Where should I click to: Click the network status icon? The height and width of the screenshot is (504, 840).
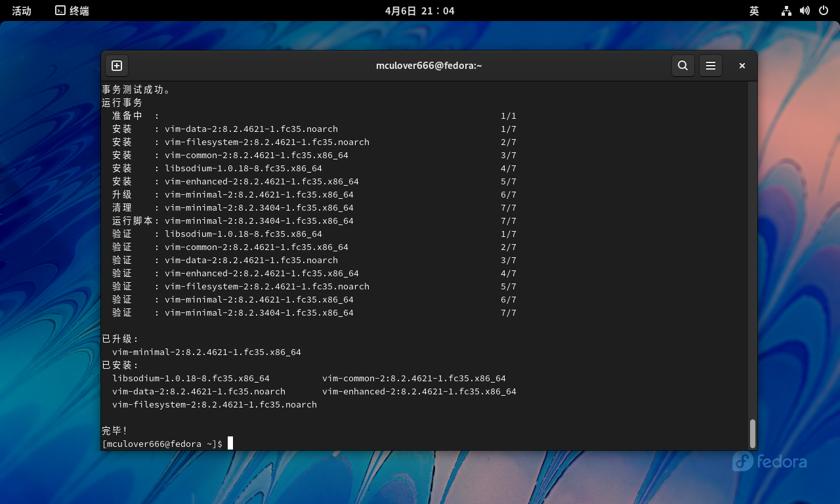(786, 10)
